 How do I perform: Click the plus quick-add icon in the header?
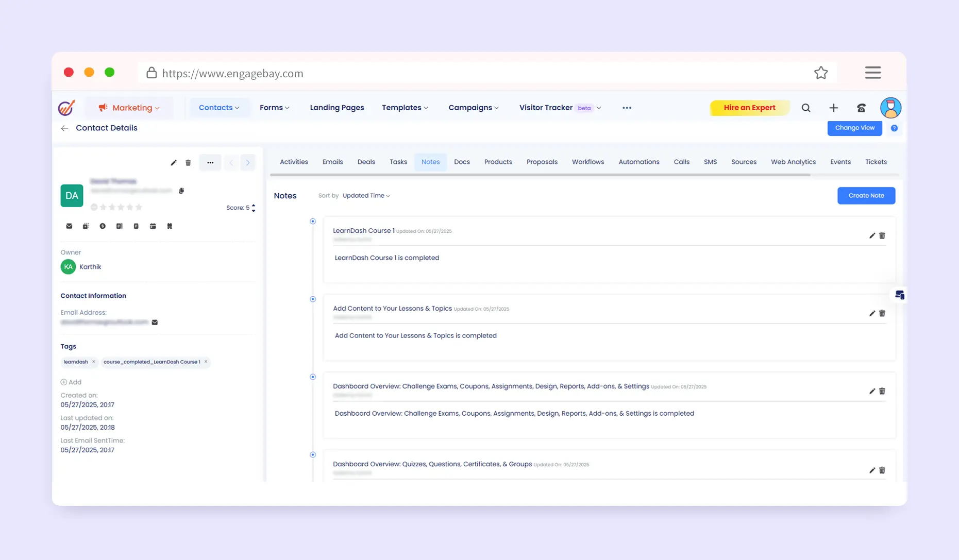point(833,108)
